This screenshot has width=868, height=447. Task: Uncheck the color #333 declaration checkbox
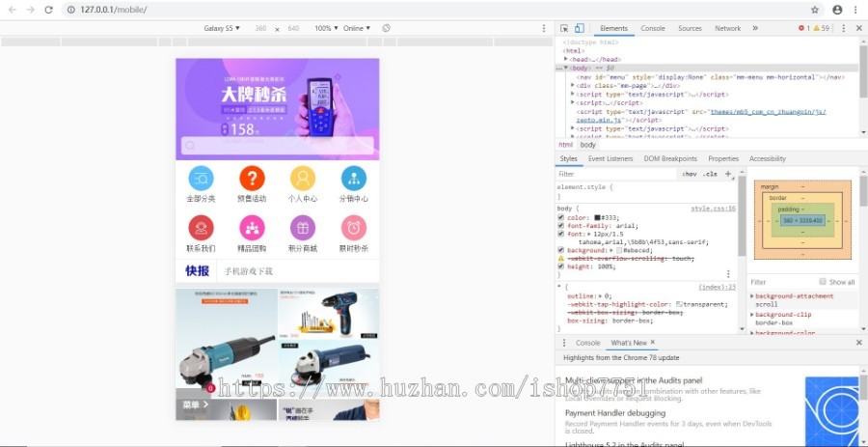tap(560, 217)
